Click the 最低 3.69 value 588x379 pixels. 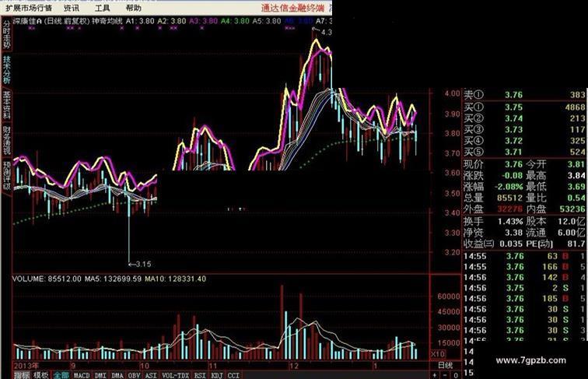[576, 187]
